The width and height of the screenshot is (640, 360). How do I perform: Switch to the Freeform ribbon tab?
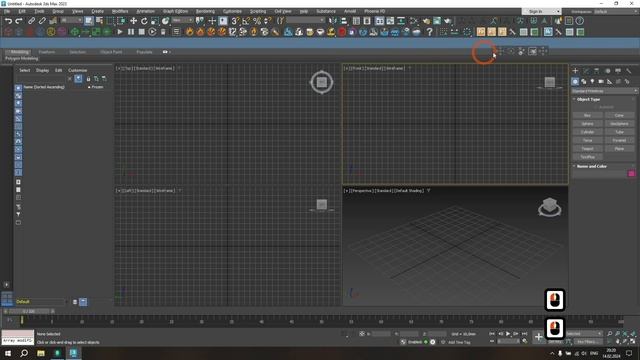click(x=47, y=52)
